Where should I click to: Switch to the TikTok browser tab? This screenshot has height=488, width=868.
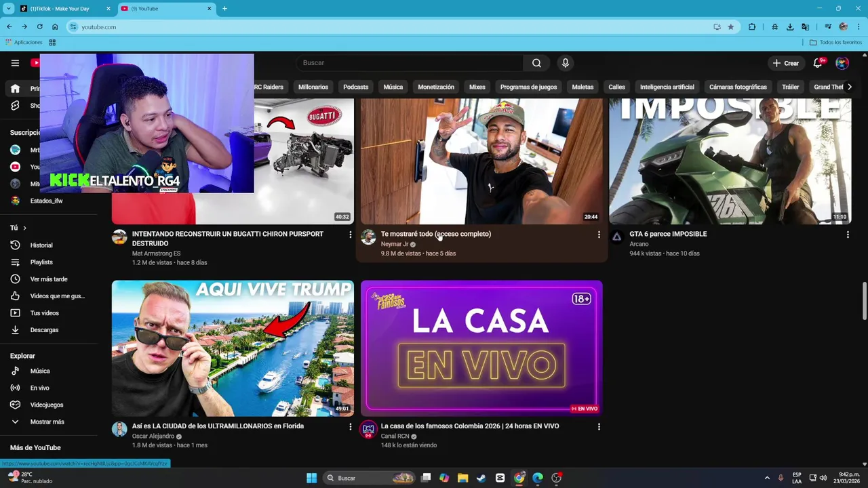tap(64, 9)
